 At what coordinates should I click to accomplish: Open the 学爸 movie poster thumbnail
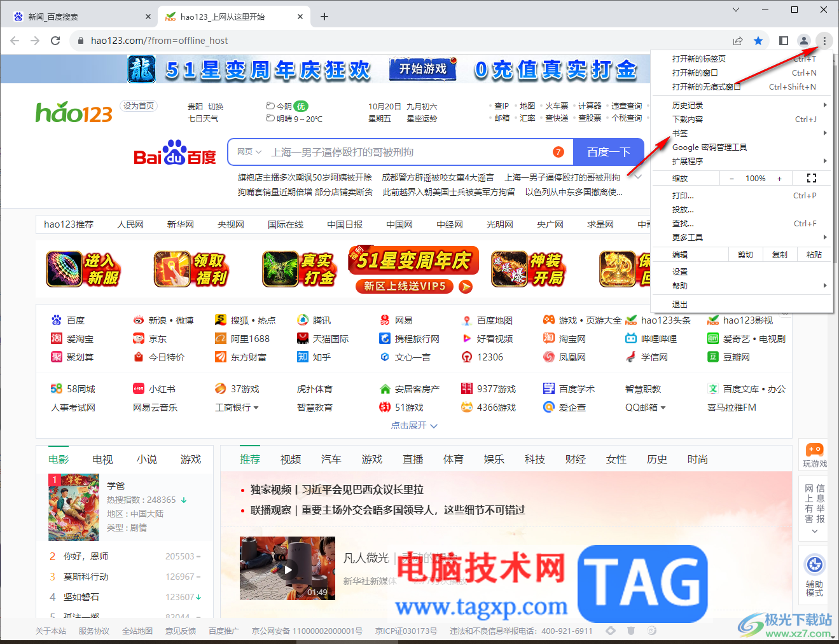(x=74, y=507)
